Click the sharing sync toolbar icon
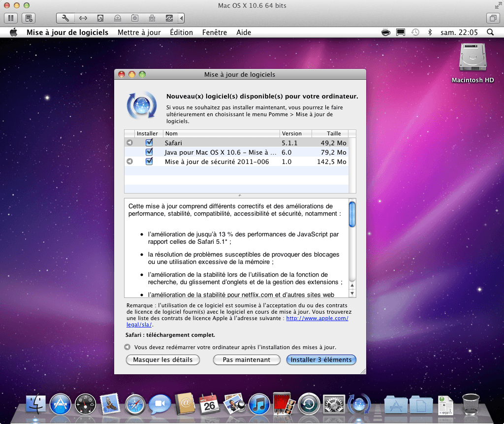Screen dimensions: 504x424 coord(169,18)
